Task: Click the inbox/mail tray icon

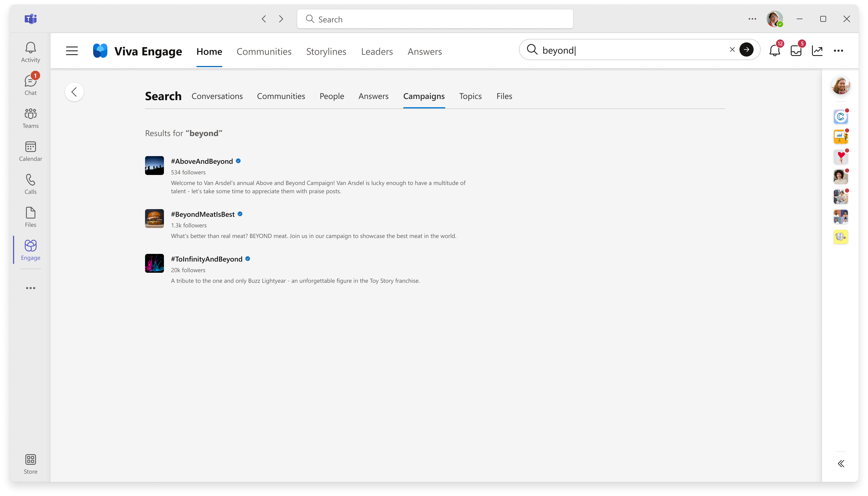Action: point(796,51)
